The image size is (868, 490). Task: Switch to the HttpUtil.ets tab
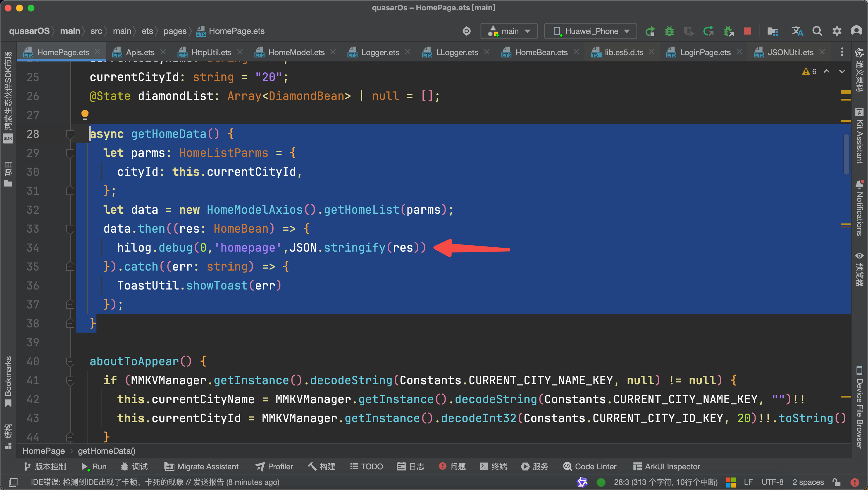pos(211,52)
